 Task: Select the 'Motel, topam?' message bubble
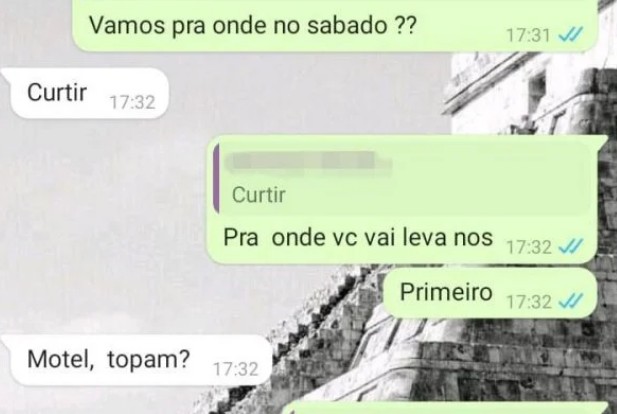coord(140,360)
